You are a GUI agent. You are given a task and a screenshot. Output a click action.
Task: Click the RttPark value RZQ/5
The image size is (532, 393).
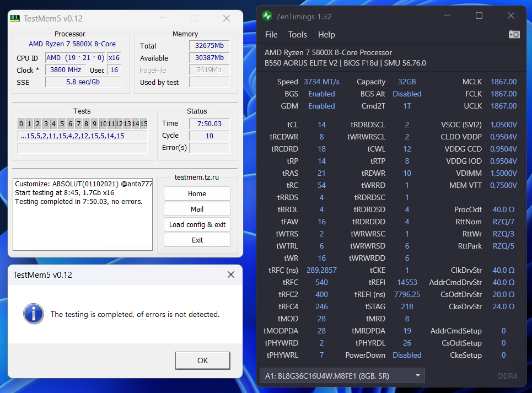[503, 246]
